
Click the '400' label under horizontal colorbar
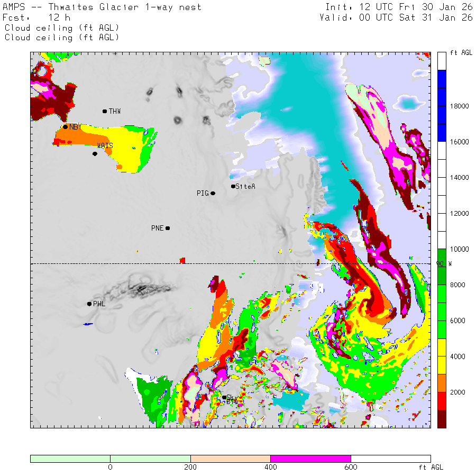pyautogui.click(x=270, y=467)
